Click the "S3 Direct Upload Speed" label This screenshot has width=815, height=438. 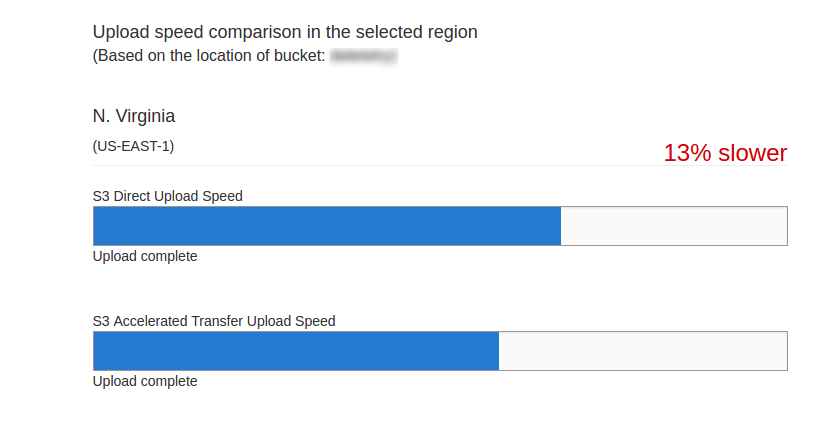(167, 196)
